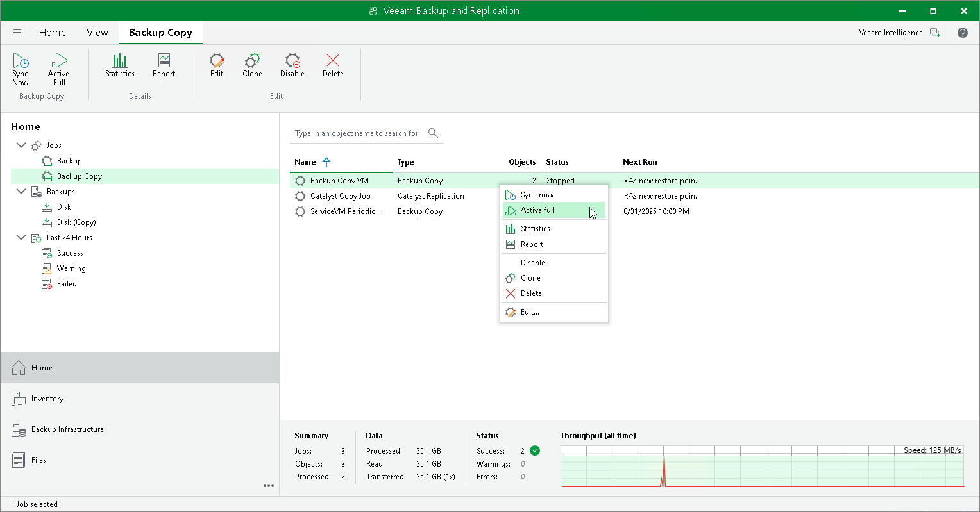This screenshot has height=512, width=980.
Task: Click the 8/31/2025 10:00 PM next run
Action: pyautogui.click(x=657, y=211)
